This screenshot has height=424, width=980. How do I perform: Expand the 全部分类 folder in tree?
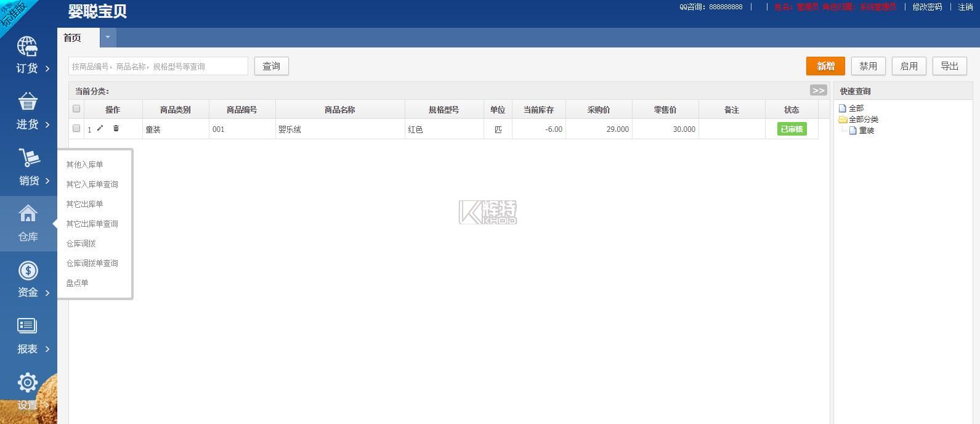point(843,120)
